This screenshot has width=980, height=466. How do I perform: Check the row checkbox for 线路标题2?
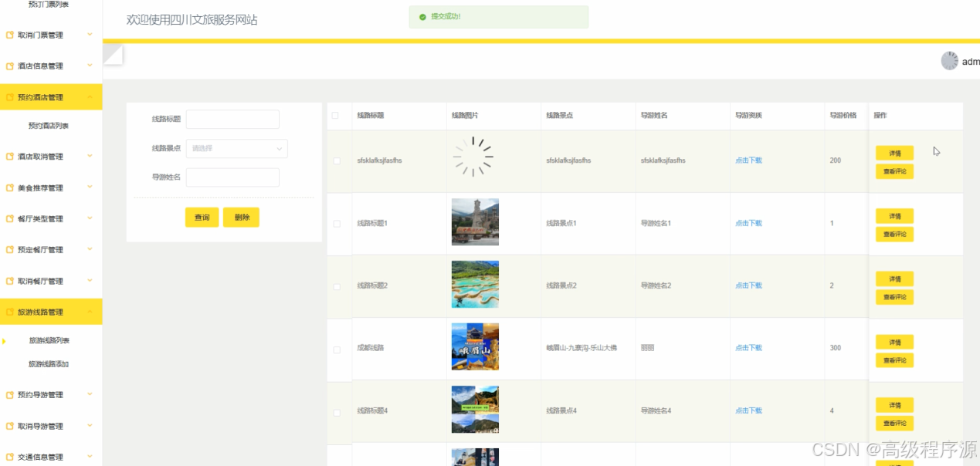[x=336, y=286]
